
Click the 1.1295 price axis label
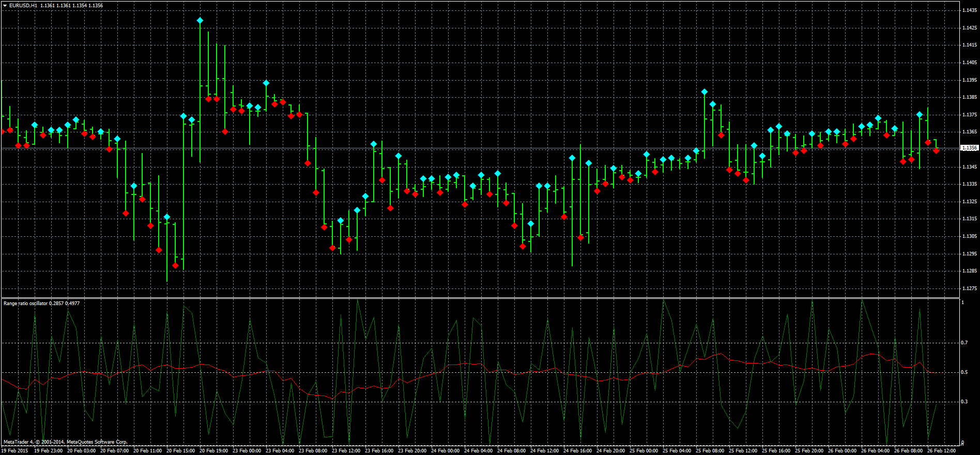click(x=969, y=254)
